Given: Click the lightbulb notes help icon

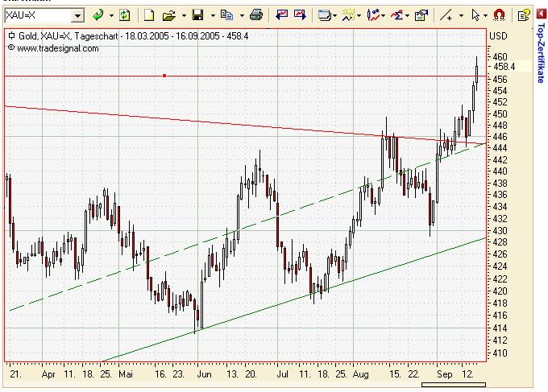Looking at the screenshot, I should pyautogui.click(x=524, y=15).
